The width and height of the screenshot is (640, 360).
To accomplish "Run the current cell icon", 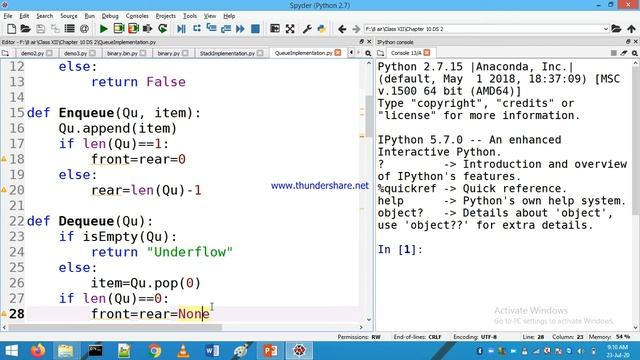I will [x=119, y=29].
